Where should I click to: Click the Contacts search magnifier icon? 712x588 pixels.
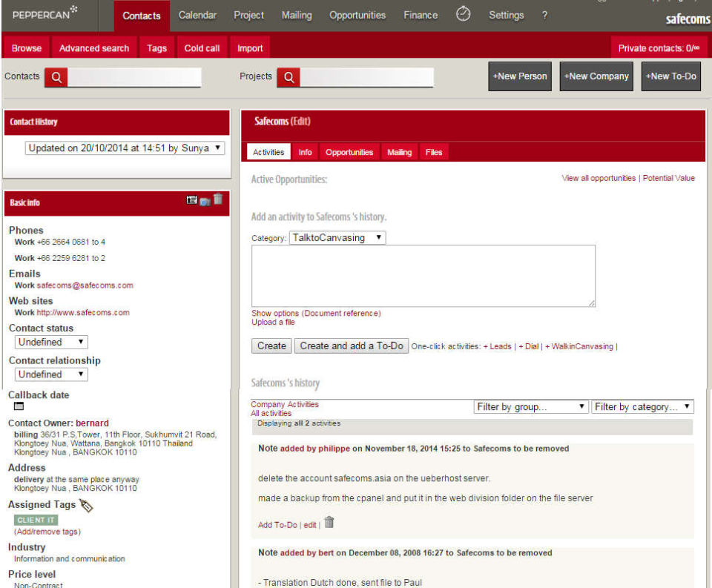[x=56, y=77]
